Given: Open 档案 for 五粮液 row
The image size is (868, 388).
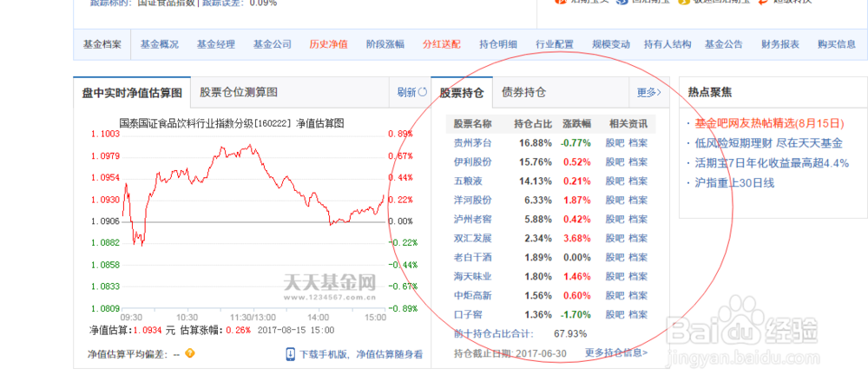Looking at the screenshot, I should (638, 181).
